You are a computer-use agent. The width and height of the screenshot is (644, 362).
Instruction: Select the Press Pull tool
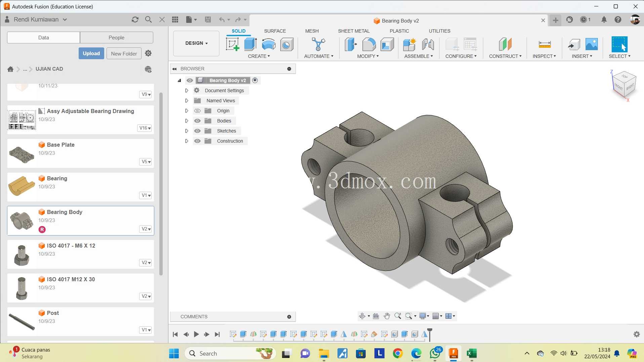click(x=351, y=44)
